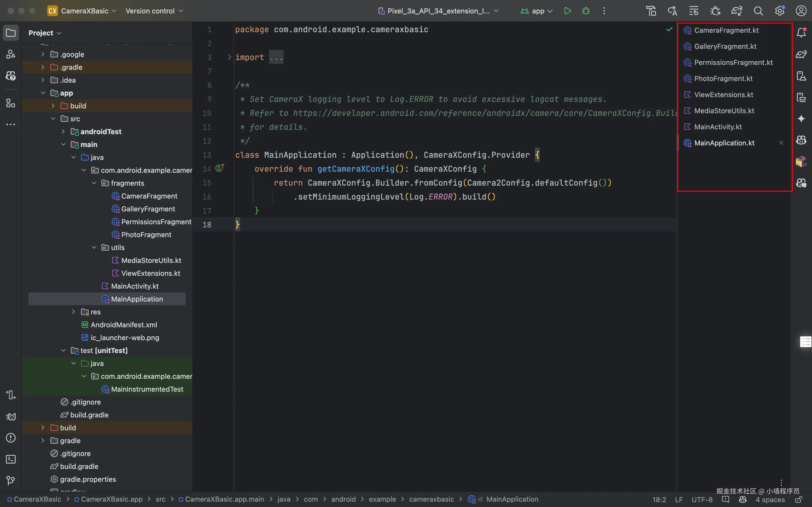Open the Pixel_3a device selector dropdown

click(x=438, y=11)
